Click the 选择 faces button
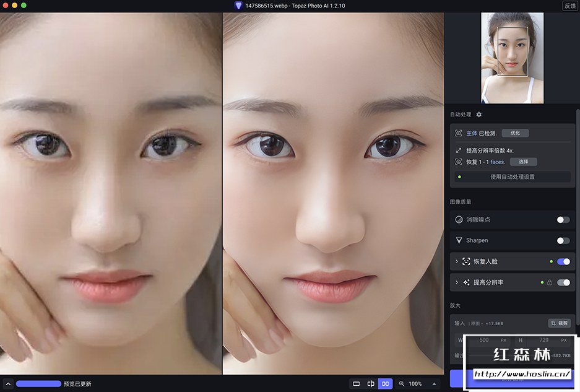580x392 pixels. click(x=524, y=162)
